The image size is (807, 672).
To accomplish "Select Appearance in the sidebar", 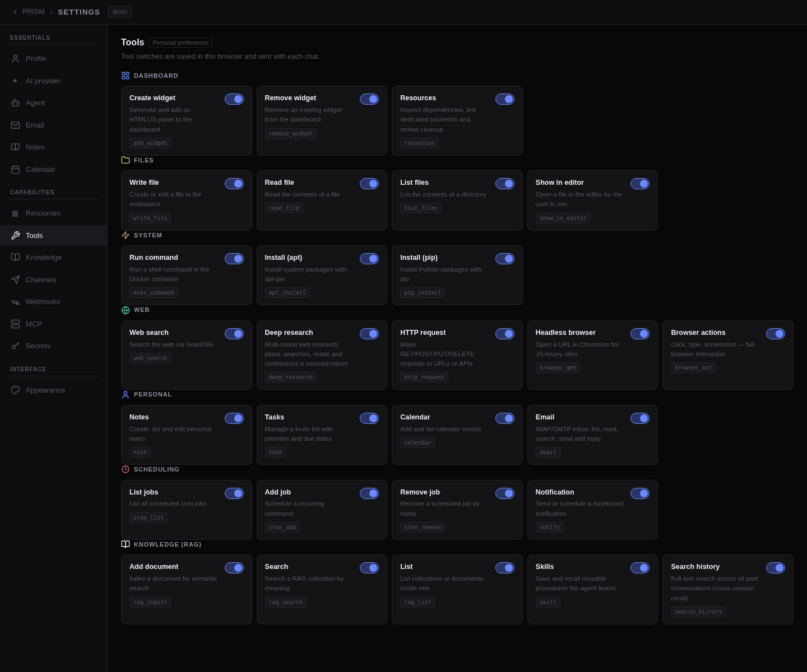I will pos(54,390).
